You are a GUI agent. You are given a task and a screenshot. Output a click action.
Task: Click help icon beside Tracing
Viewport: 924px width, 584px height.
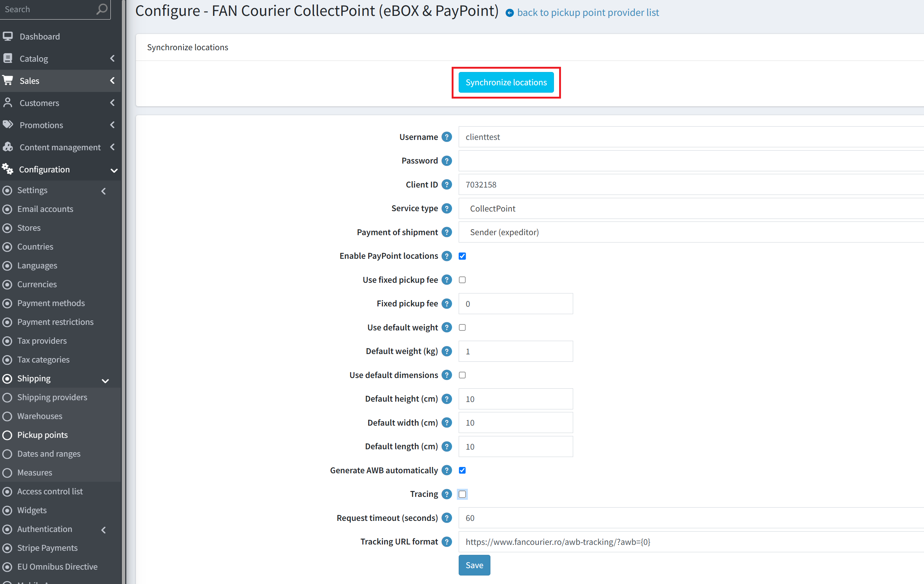[x=446, y=494]
